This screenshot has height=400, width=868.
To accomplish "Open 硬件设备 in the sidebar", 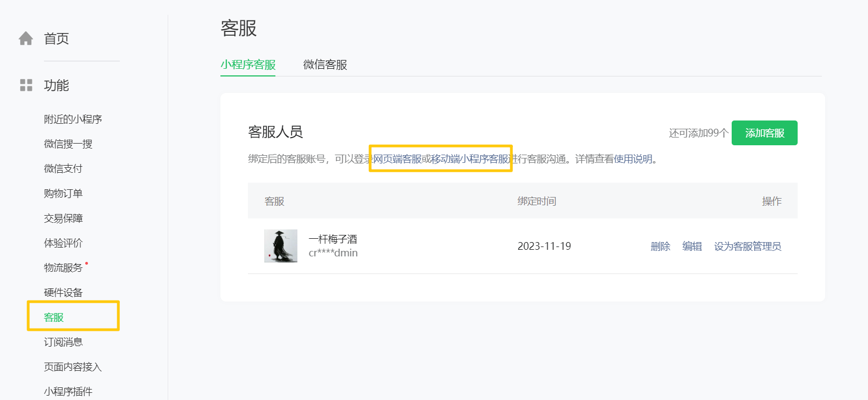I will coord(63,293).
